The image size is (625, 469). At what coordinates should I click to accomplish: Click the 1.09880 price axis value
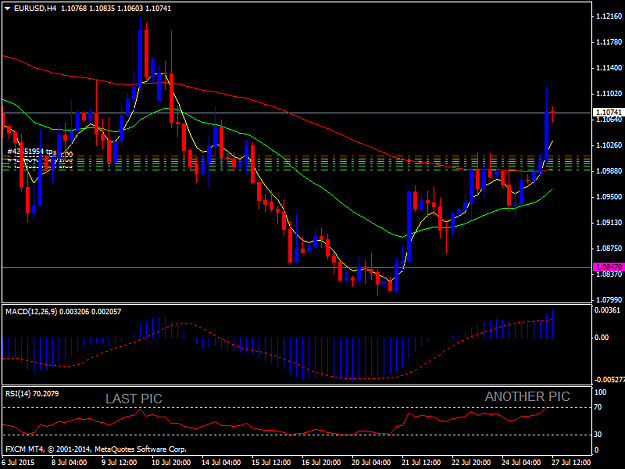[x=609, y=171]
